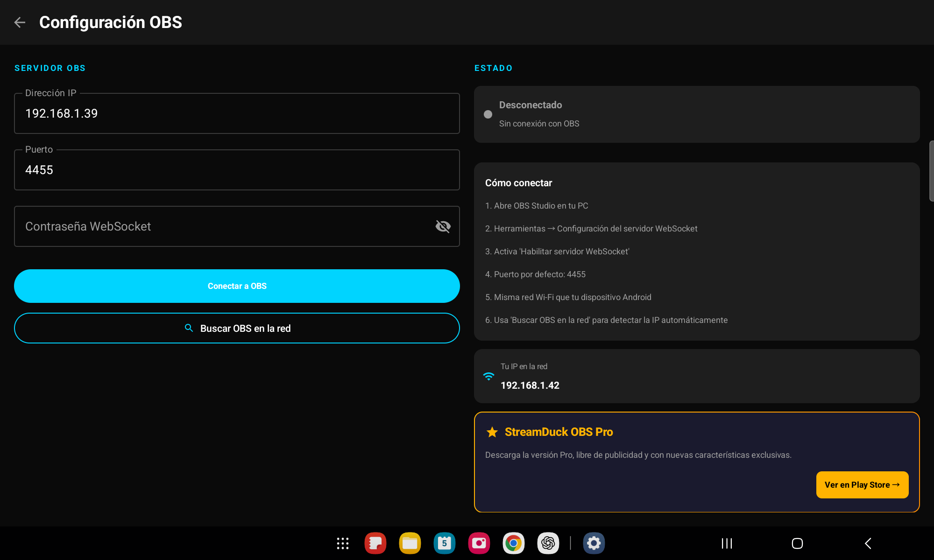Viewport: 934px width, 560px height.
Task: Open the all apps grid button
Action: (x=342, y=543)
